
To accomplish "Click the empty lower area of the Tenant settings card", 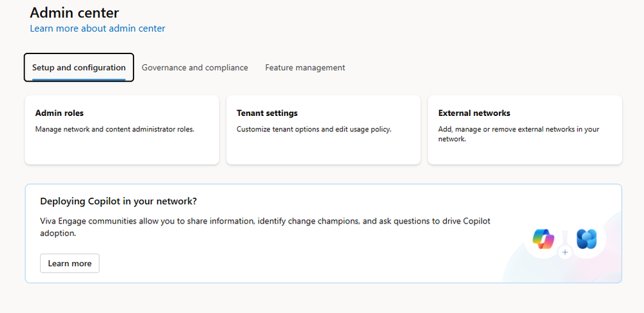I will tap(323, 150).
